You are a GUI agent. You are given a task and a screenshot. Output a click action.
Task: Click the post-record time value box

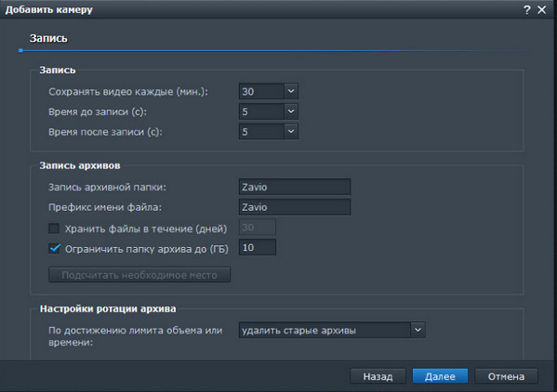(x=262, y=132)
